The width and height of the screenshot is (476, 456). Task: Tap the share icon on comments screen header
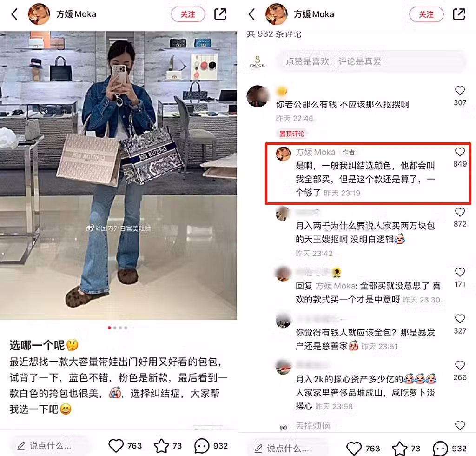point(459,14)
